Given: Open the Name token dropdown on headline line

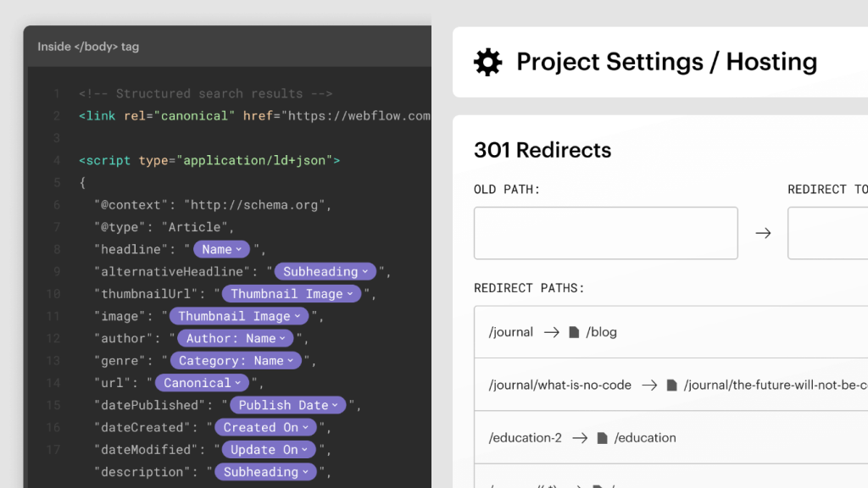Looking at the screenshot, I should point(221,249).
